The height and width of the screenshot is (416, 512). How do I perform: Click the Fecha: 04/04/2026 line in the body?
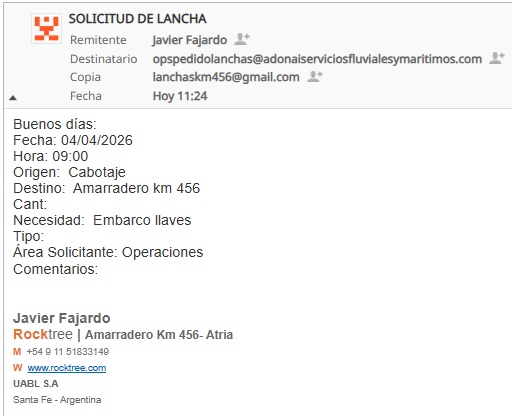coord(73,140)
